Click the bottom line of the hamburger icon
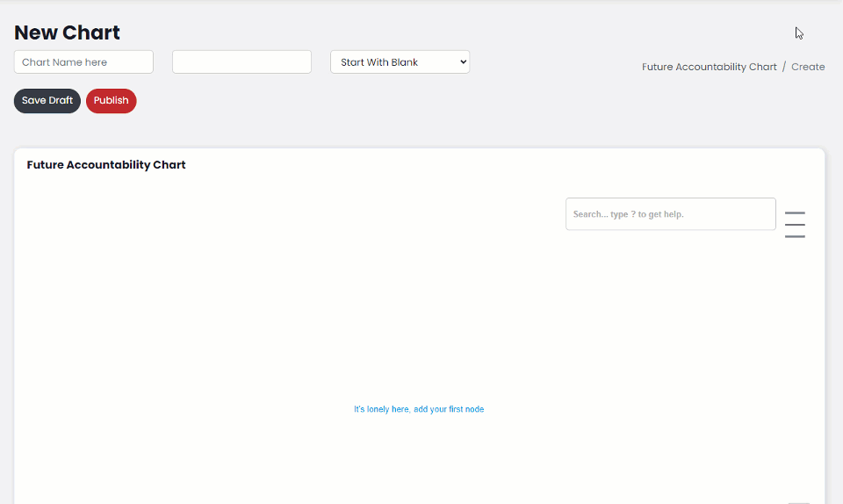 795,236
